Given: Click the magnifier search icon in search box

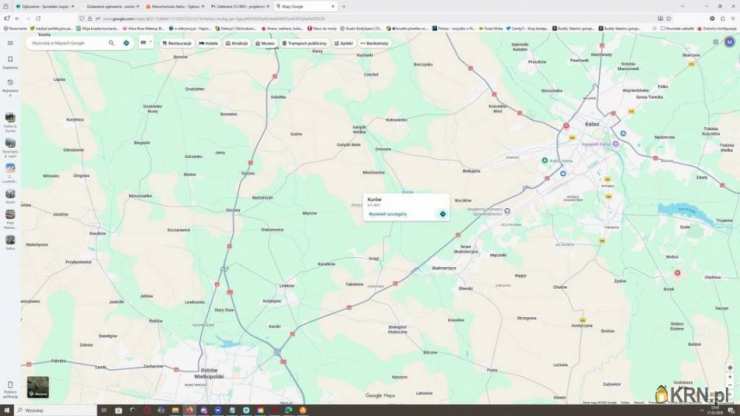Looking at the screenshot, I should (111, 43).
